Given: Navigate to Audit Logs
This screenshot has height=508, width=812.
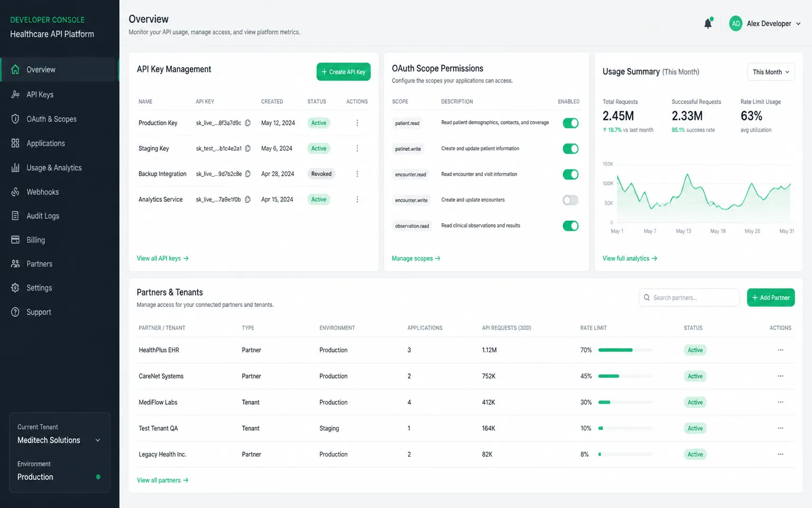Looking at the screenshot, I should click(x=59, y=216).
